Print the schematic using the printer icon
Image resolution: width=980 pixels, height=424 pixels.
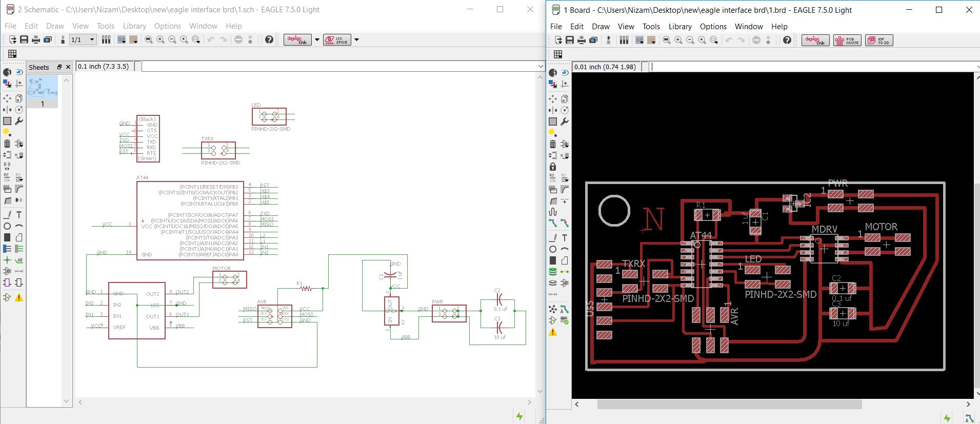click(36, 39)
